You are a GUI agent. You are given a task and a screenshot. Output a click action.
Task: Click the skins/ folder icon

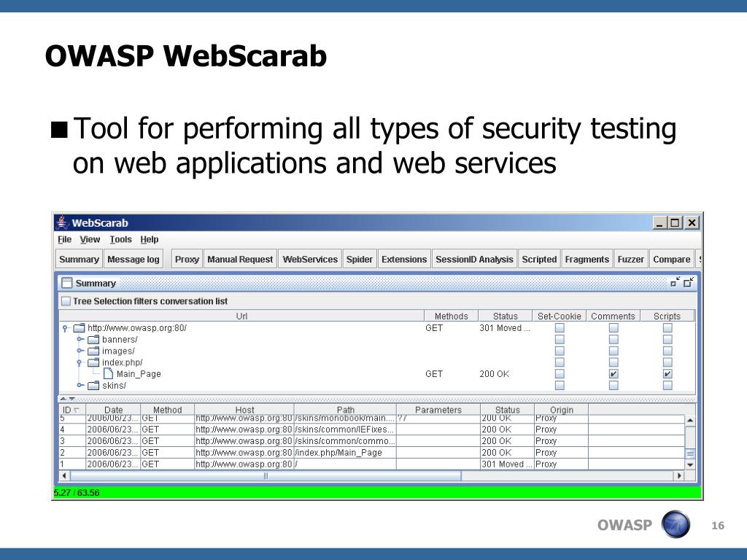pos(93,385)
